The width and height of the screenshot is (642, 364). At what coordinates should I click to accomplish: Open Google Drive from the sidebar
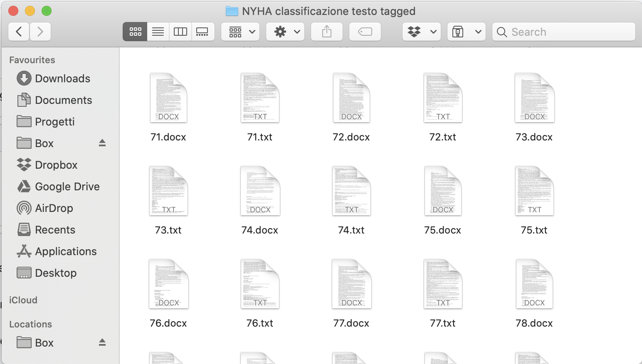coord(67,186)
